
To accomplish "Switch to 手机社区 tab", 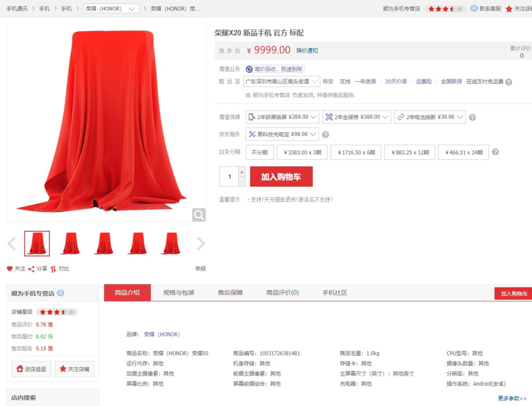I will tap(335, 293).
